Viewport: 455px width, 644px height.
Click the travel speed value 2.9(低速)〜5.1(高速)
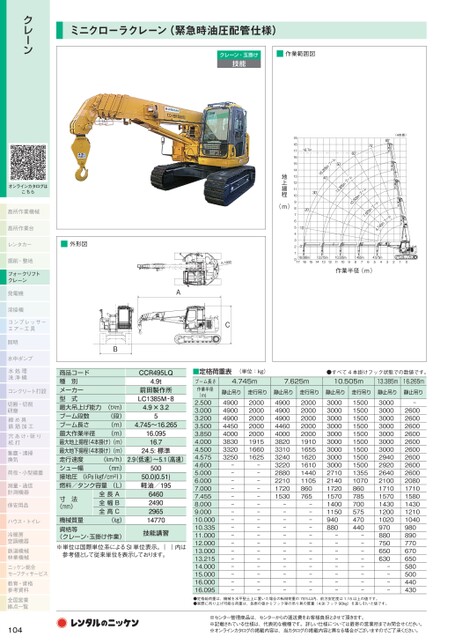click(156, 459)
